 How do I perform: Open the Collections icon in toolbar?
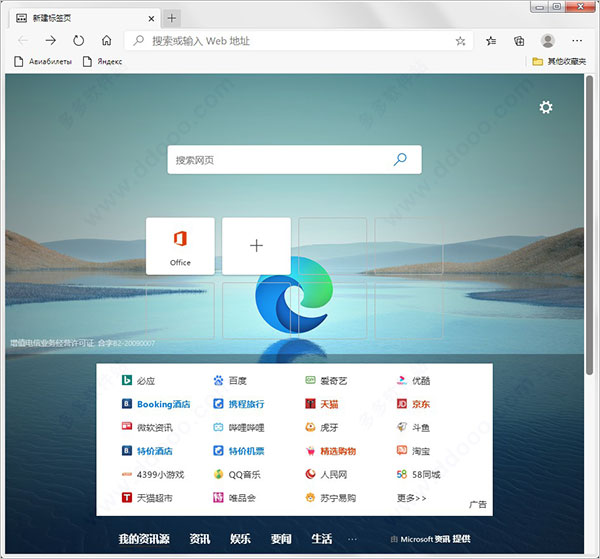pos(519,41)
